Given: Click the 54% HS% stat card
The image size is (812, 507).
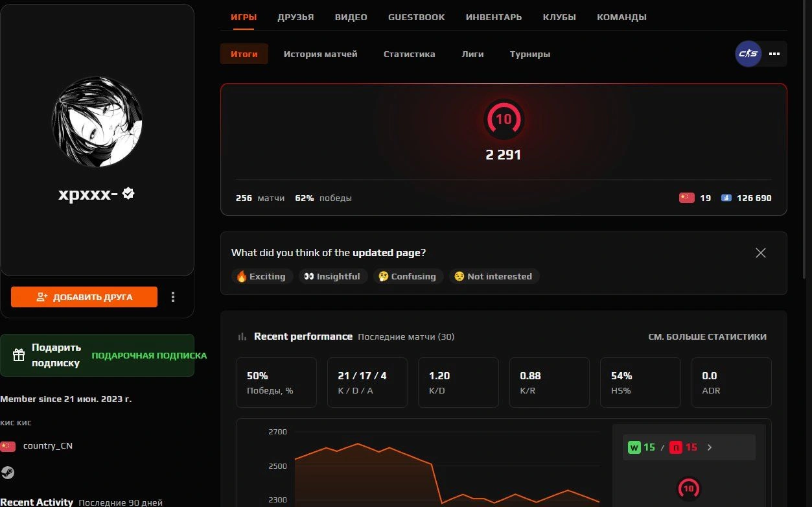Looking at the screenshot, I should tap(640, 383).
